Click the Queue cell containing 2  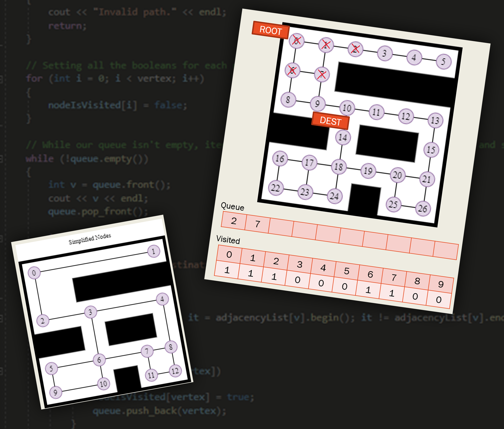tap(234, 221)
